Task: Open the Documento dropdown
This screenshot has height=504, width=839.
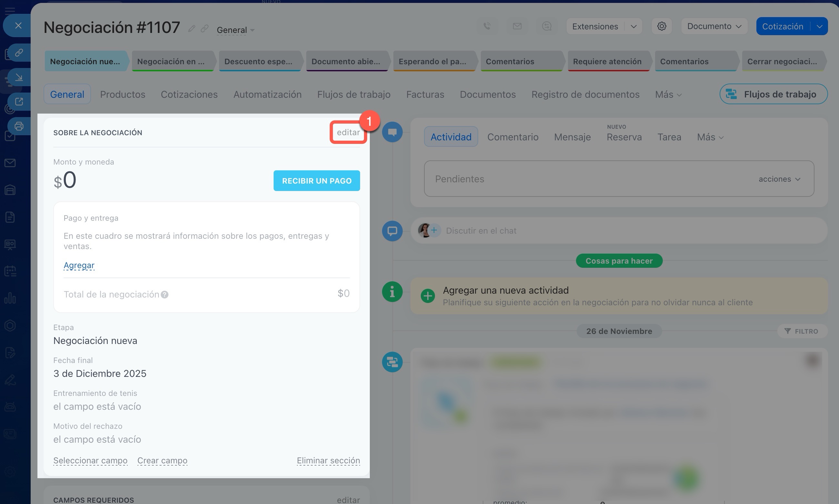Action: click(x=714, y=26)
